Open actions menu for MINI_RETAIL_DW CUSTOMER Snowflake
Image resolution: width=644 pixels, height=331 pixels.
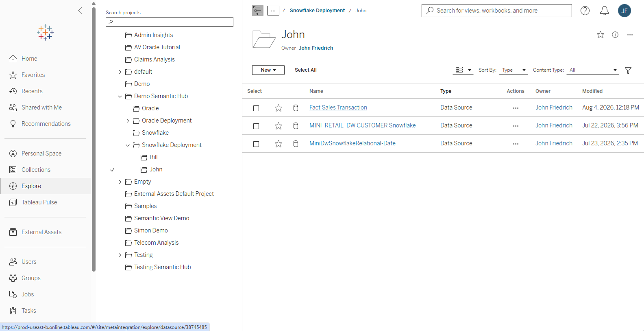[516, 126]
